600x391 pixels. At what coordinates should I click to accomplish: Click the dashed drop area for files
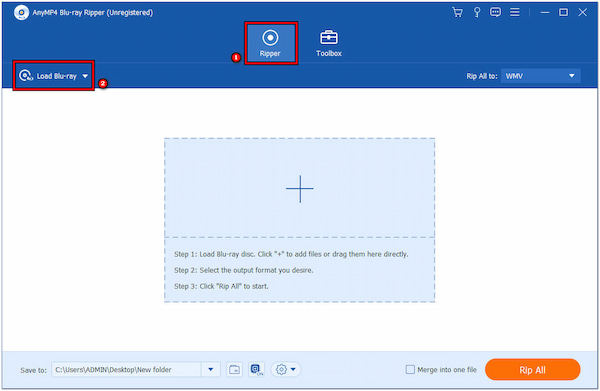[300, 220]
